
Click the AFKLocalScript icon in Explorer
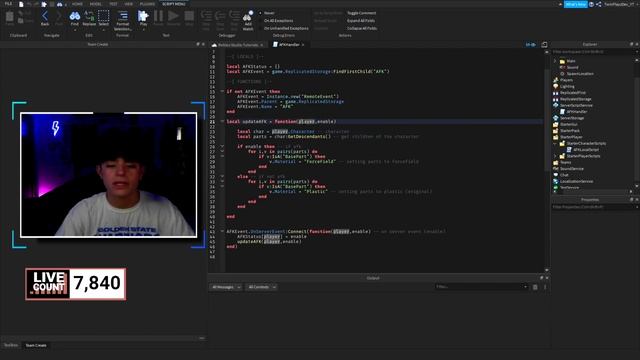[x=569, y=150]
